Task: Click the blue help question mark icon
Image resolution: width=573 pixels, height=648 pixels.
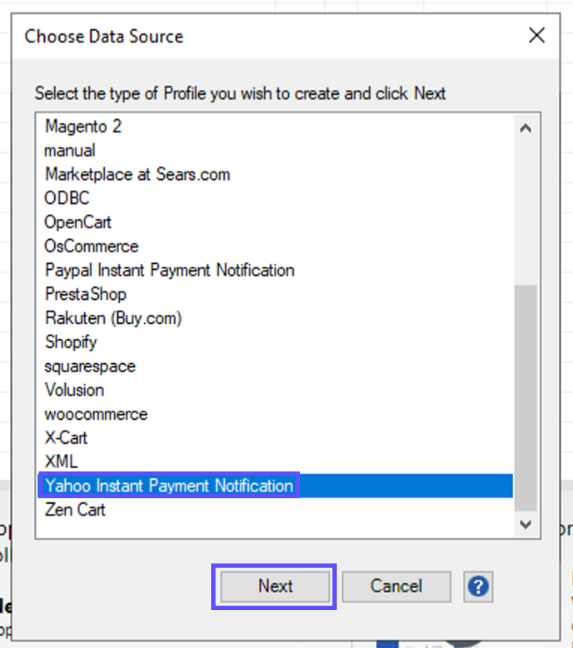Action: pos(478,586)
